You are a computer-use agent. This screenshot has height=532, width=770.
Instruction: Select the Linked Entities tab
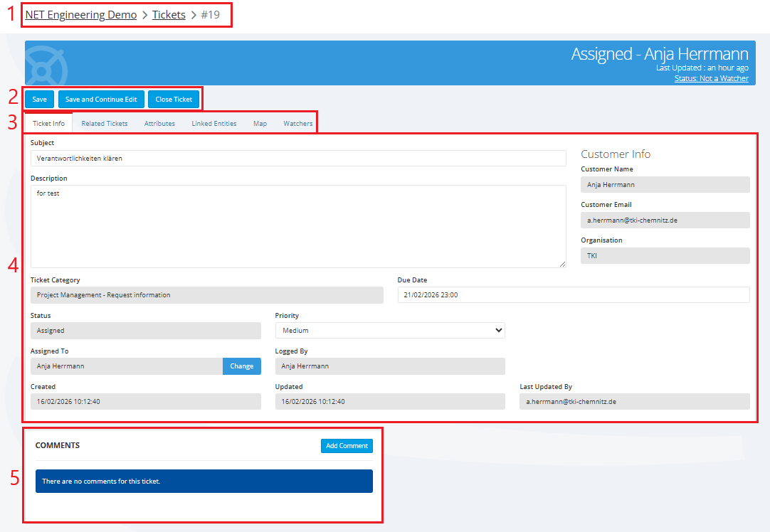pyautogui.click(x=213, y=124)
